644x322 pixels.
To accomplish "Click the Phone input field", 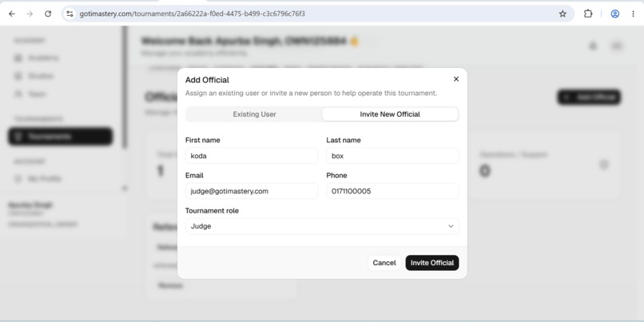I will click(392, 191).
